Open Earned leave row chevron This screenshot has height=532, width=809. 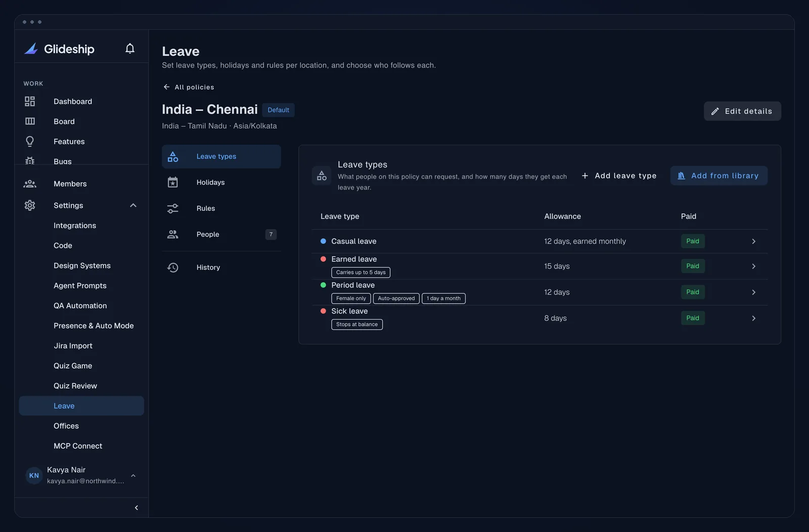(753, 266)
